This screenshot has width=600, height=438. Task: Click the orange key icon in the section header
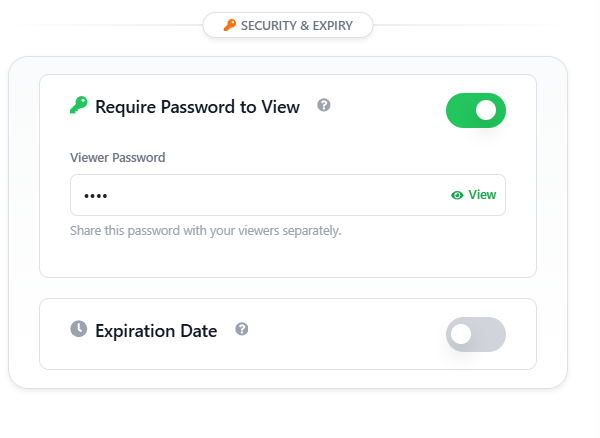[x=230, y=26]
